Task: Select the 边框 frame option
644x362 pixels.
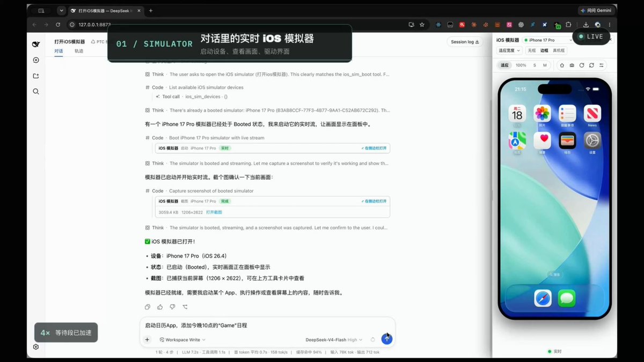Action: click(x=544, y=50)
